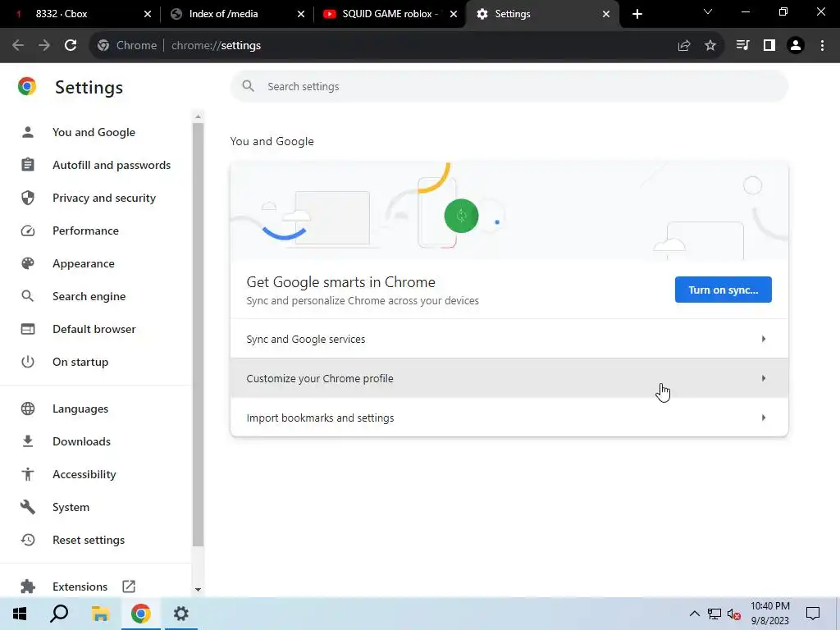Expand Customize your Chrome profile row
Image resolution: width=840 pixels, height=630 pixels.
[x=509, y=378]
